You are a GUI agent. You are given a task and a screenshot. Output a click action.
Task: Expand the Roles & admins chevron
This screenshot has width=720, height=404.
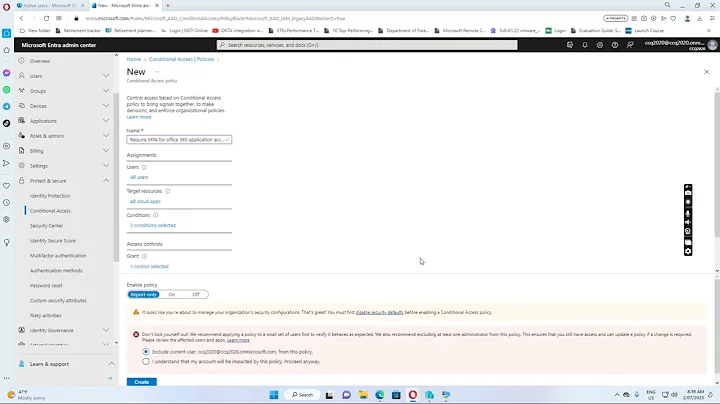click(x=106, y=136)
